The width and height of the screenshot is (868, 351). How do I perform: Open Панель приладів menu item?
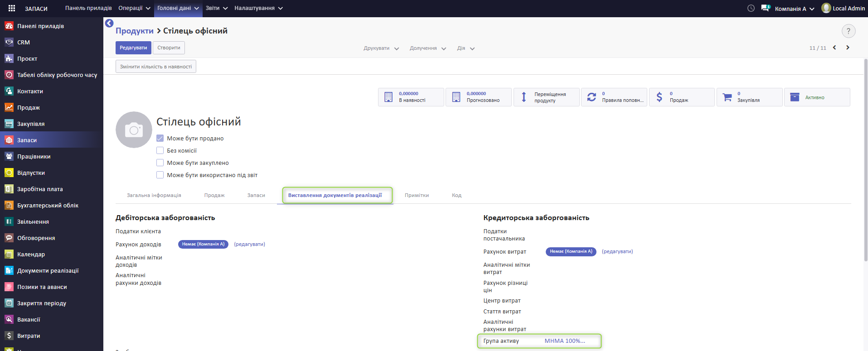tap(88, 8)
